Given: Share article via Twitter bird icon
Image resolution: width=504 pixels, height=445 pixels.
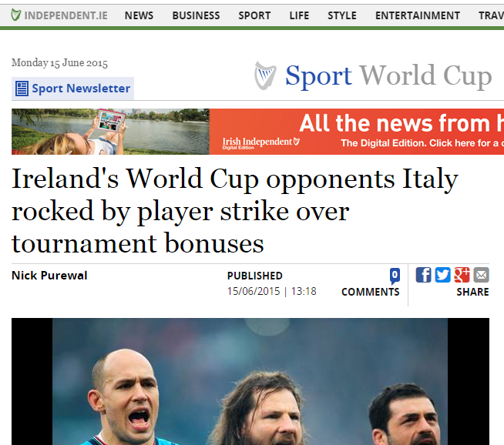Looking at the screenshot, I should tap(442, 275).
